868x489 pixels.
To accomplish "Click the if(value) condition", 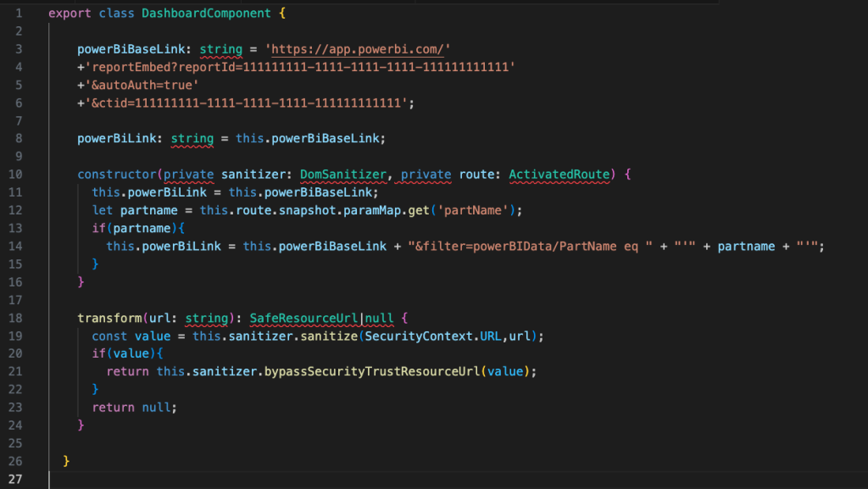I will point(127,353).
